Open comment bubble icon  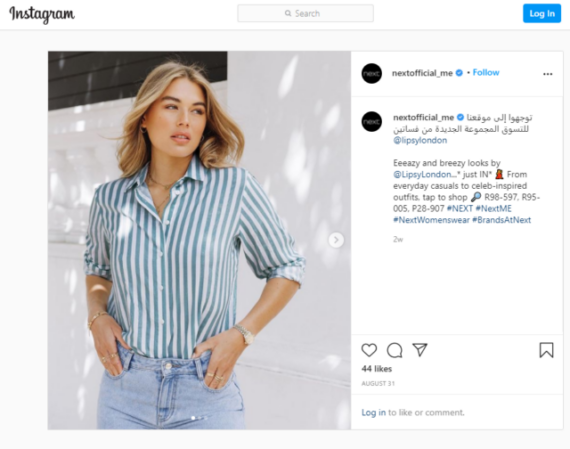[x=394, y=350]
